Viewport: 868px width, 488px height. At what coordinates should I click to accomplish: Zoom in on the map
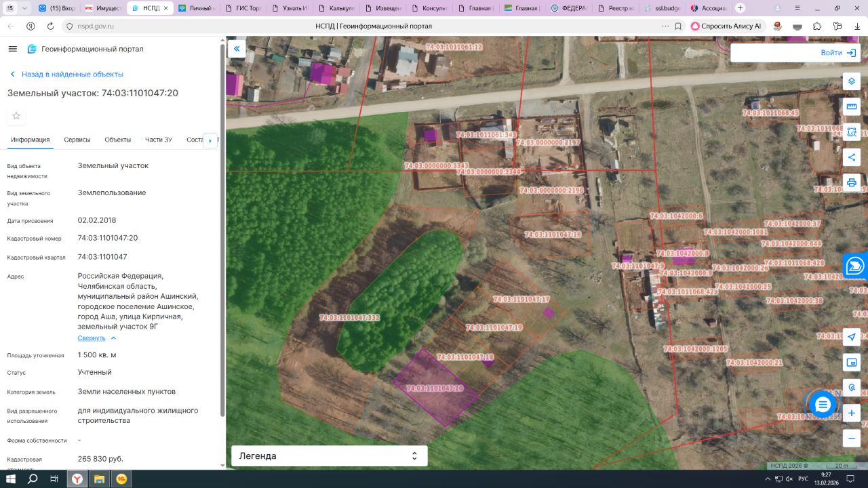click(852, 413)
